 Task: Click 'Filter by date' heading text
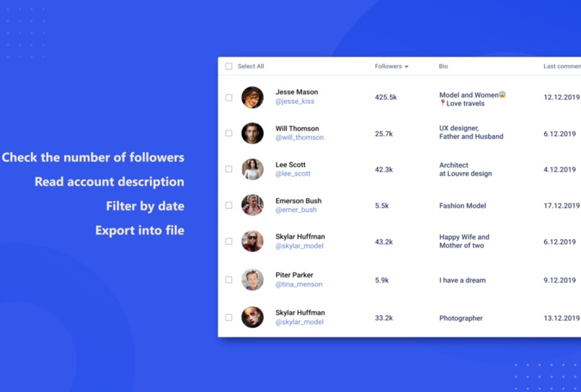[x=146, y=206]
